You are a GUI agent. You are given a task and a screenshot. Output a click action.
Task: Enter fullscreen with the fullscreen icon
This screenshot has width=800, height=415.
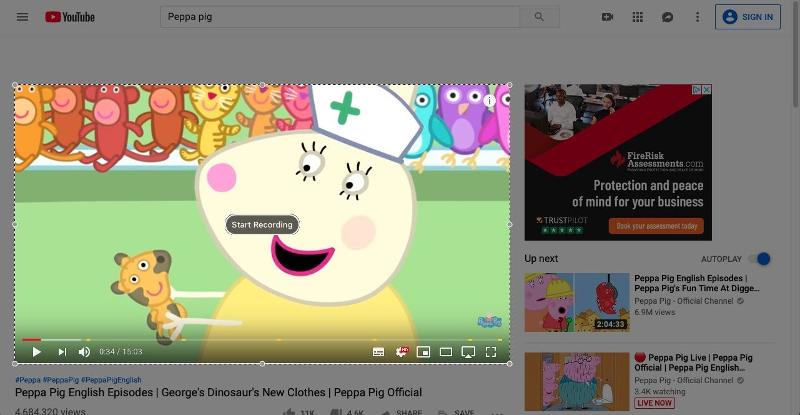[x=490, y=352]
